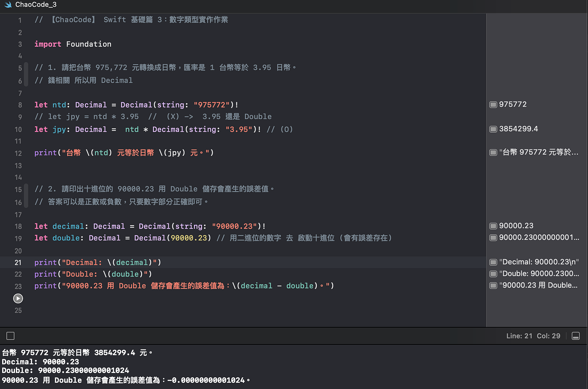Screen dimensions: 588x389
Task: Show quick look for "Decimal: 90000.23\n" result
Action: (493, 262)
